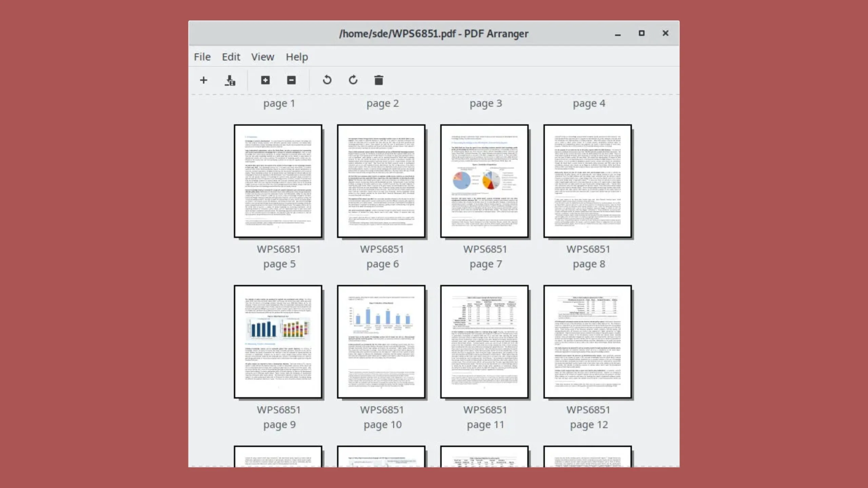Viewport: 868px width, 488px height.
Task: Select the page 12 thumbnail
Action: click(x=588, y=342)
